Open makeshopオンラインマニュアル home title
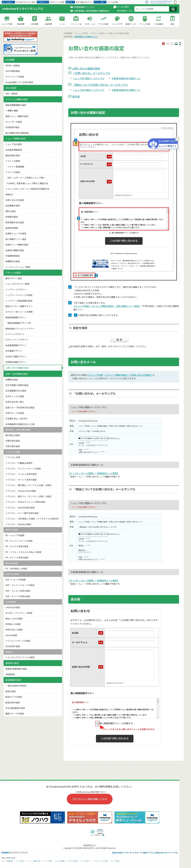 click(x=23, y=9)
